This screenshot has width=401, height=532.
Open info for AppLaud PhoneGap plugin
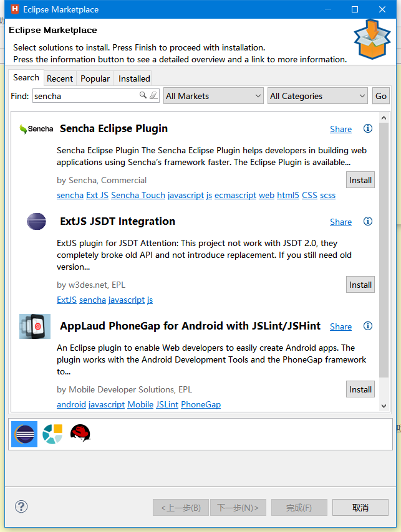click(x=368, y=326)
